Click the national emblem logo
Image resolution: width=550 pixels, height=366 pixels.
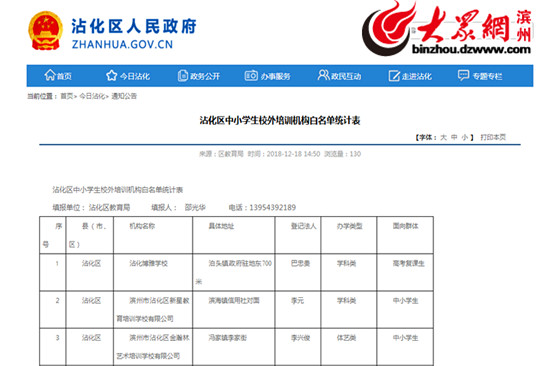coord(45,31)
